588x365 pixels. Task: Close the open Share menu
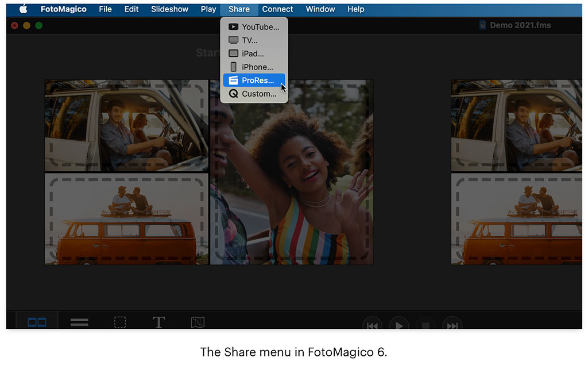[239, 9]
